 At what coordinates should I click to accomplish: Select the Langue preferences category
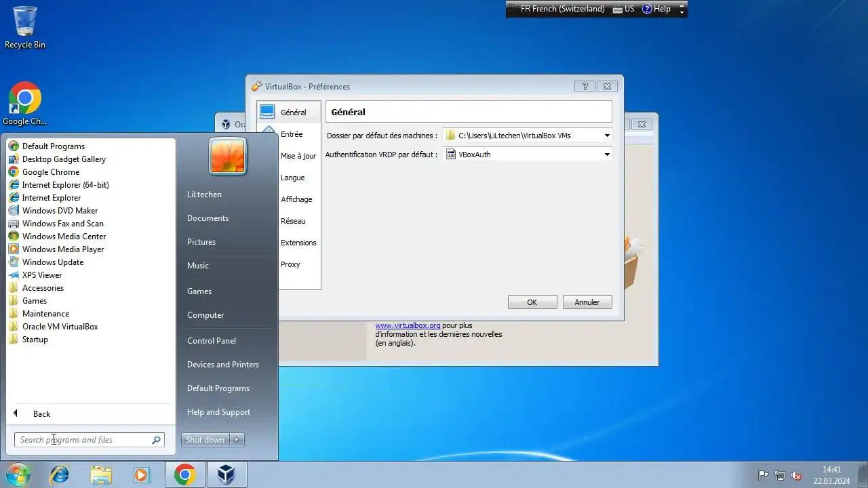(293, 178)
